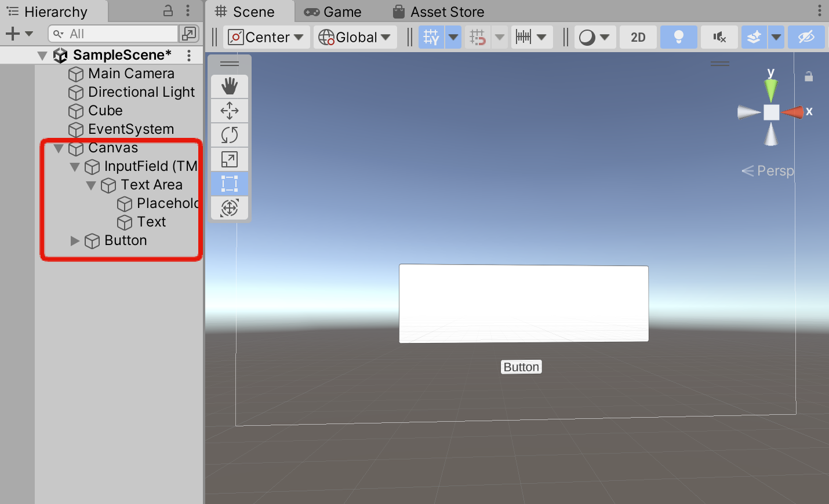The width and height of the screenshot is (829, 504).
Task: Collapse the Canvas hierarchy item
Action: coord(58,148)
